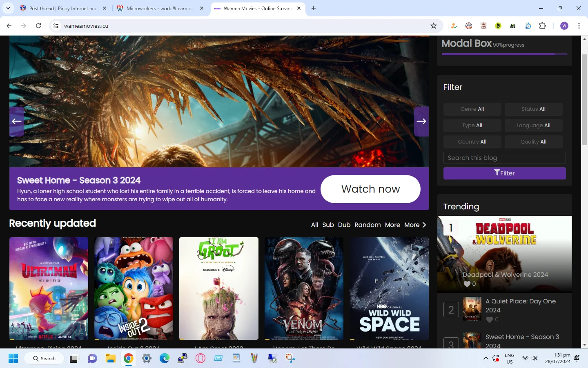Click the Watch now button

point(370,189)
